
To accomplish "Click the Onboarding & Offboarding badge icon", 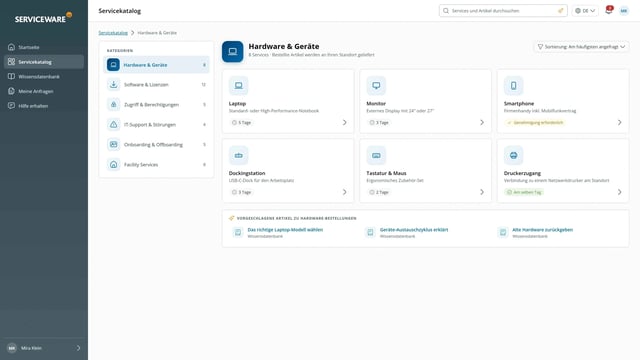I will click(x=113, y=144).
